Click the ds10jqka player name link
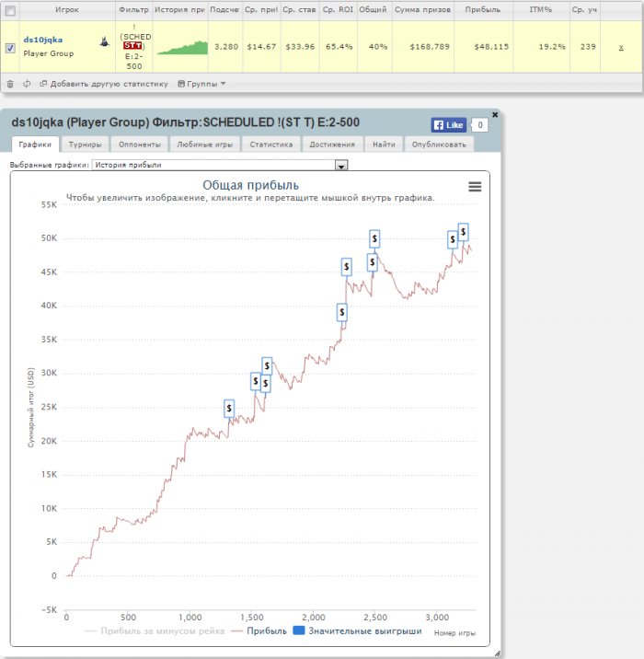Viewport: 644px width, 659px height. [x=43, y=40]
